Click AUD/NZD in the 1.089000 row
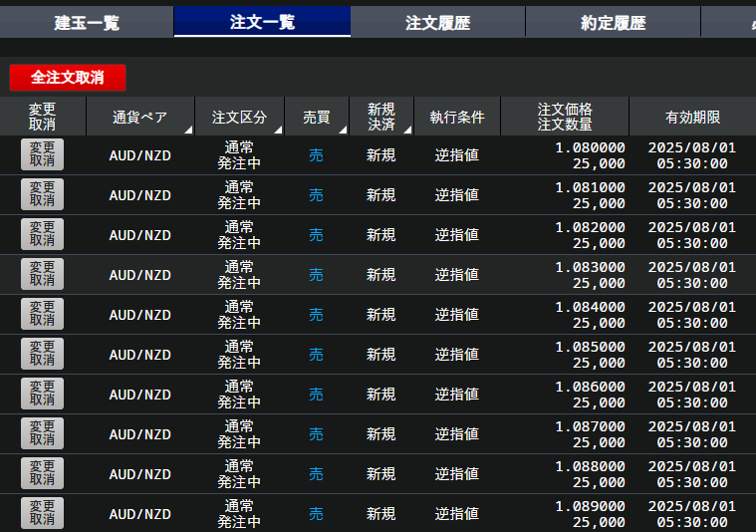Screen dimensions: 756x532 (139, 515)
